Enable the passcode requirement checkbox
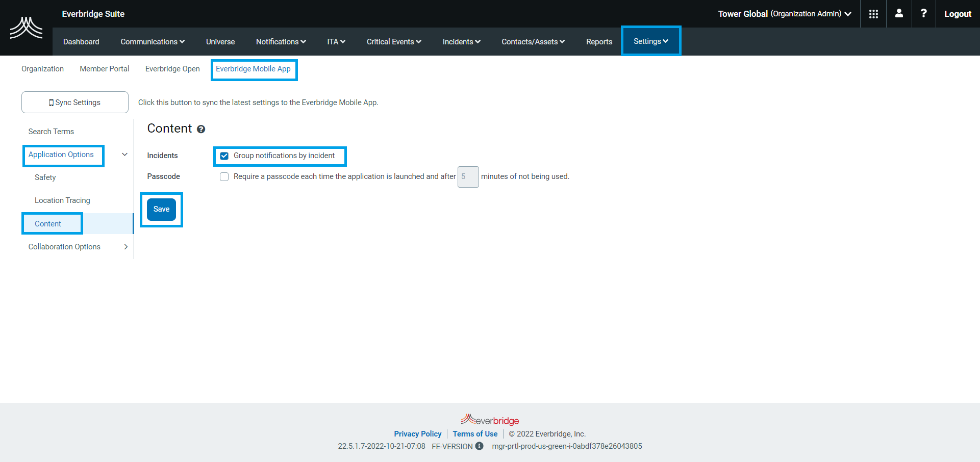980x462 pixels. pyautogui.click(x=224, y=176)
